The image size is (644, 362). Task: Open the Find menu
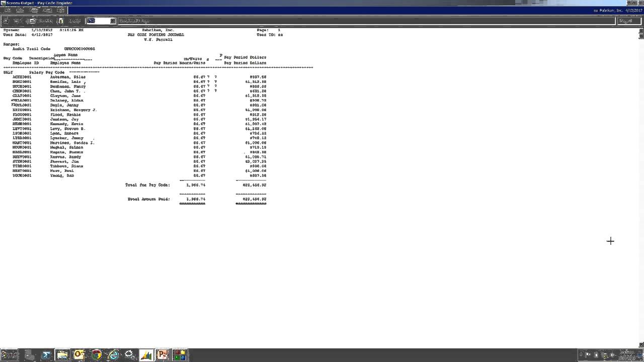(x=47, y=10)
